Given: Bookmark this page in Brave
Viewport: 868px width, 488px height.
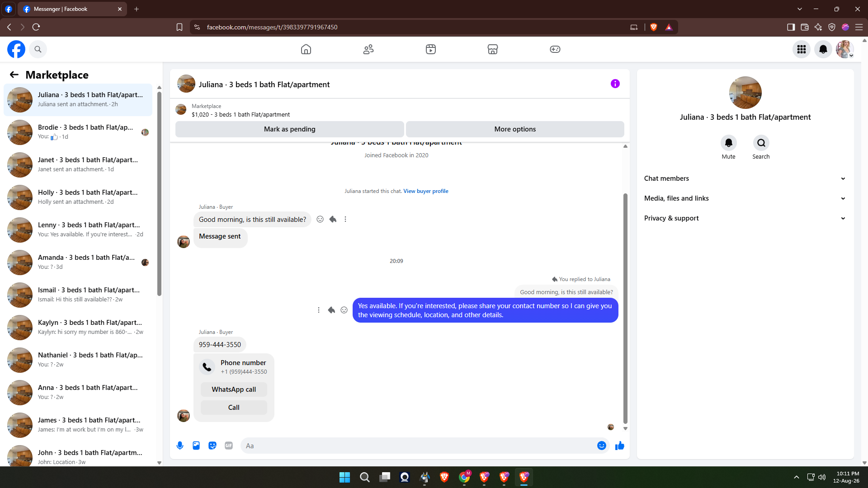Looking at the screenshot, I should pos(179,27).
